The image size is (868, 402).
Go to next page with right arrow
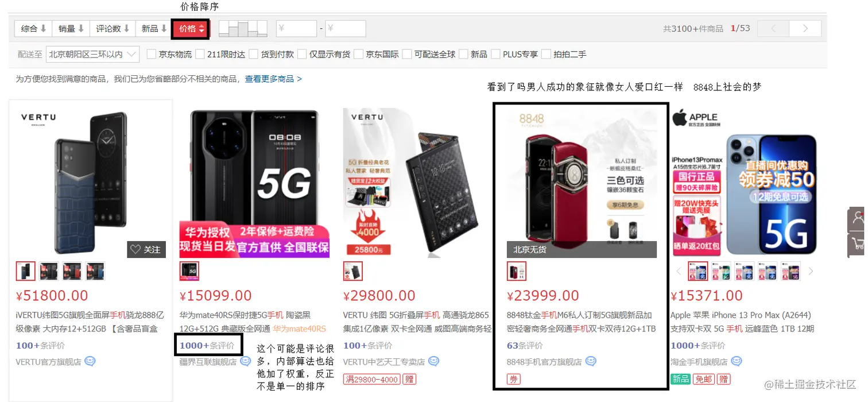coord(805,29)
